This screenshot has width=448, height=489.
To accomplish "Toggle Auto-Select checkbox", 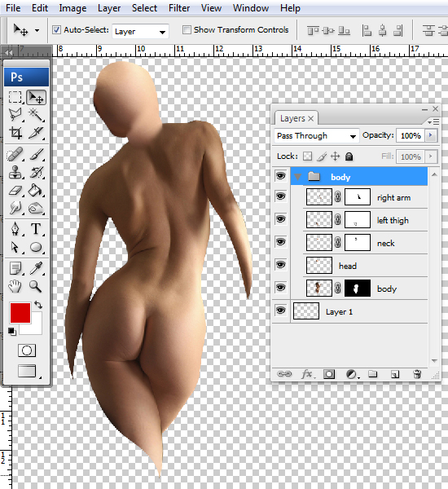I will coord(56,30).
